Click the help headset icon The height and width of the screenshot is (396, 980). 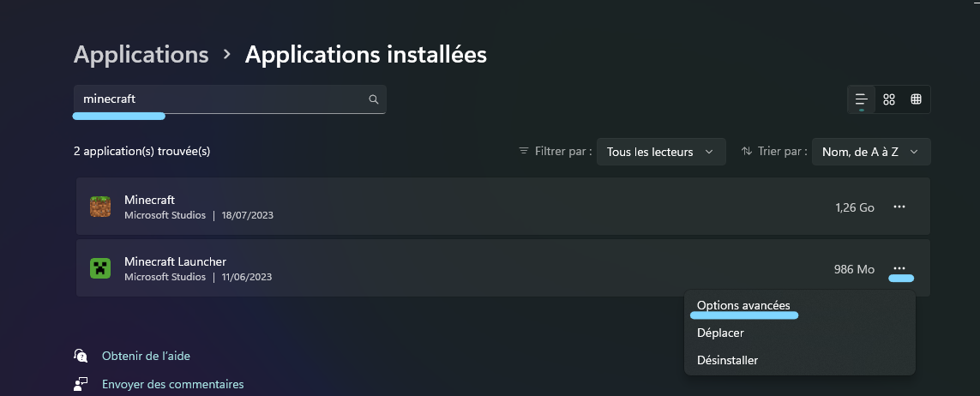81,356
